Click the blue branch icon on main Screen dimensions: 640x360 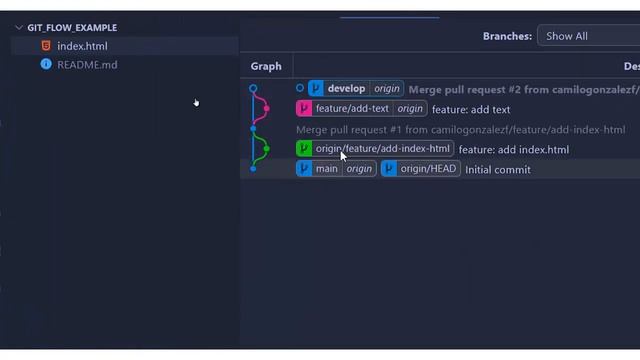[304, 169]
